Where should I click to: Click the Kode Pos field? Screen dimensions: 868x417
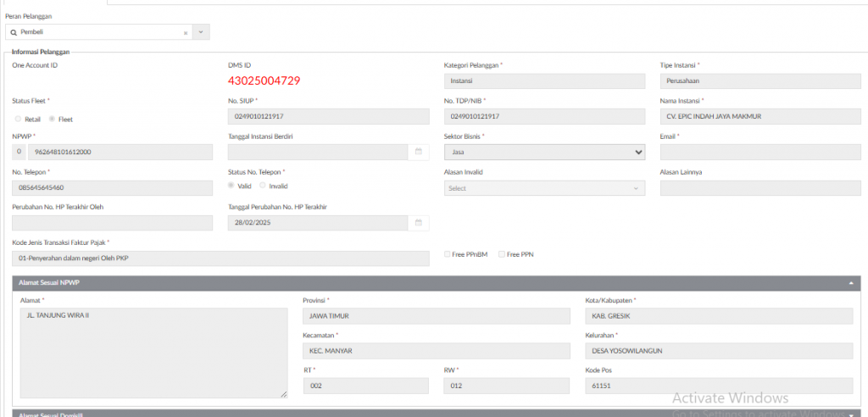pyautogui.click(x=707, y=386)
